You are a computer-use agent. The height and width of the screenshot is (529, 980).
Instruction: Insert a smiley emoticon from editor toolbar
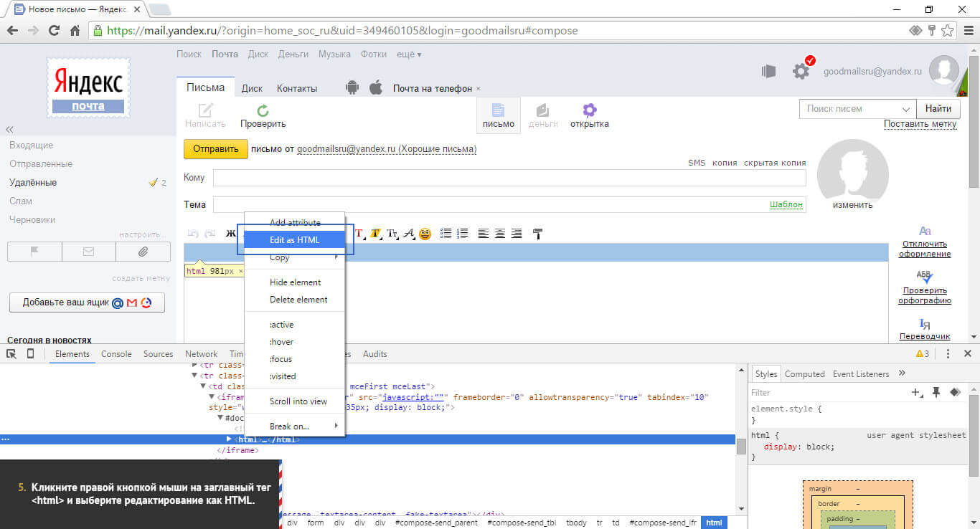click(x=425, y=234)
